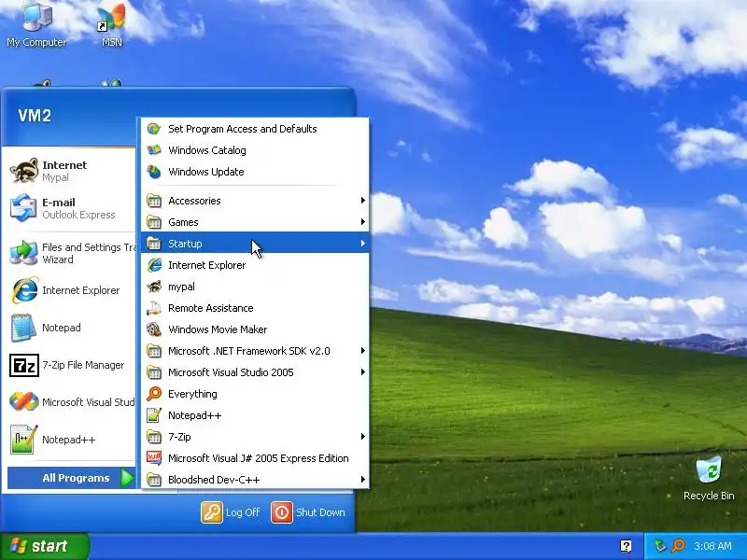Click the Remote Assistance icon
Viewport: 747px width, 560px height.
point(154,308)
